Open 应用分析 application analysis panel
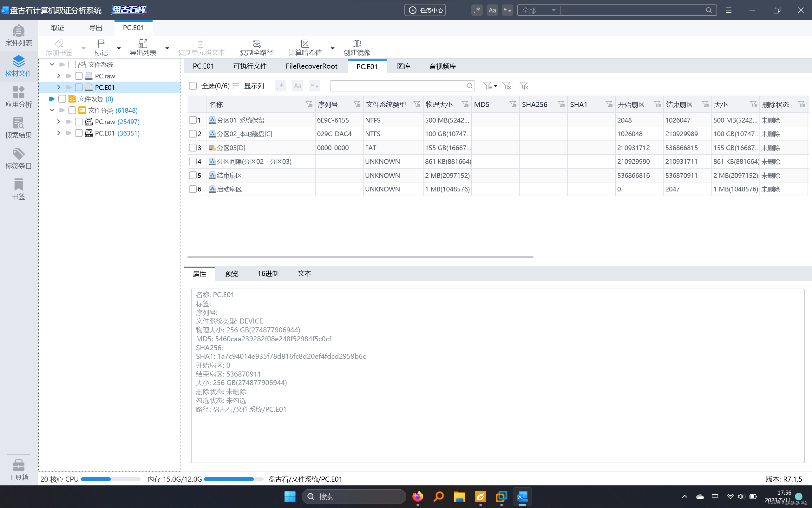Viewport: 812px width, 508px height. [x=18, y=97]
